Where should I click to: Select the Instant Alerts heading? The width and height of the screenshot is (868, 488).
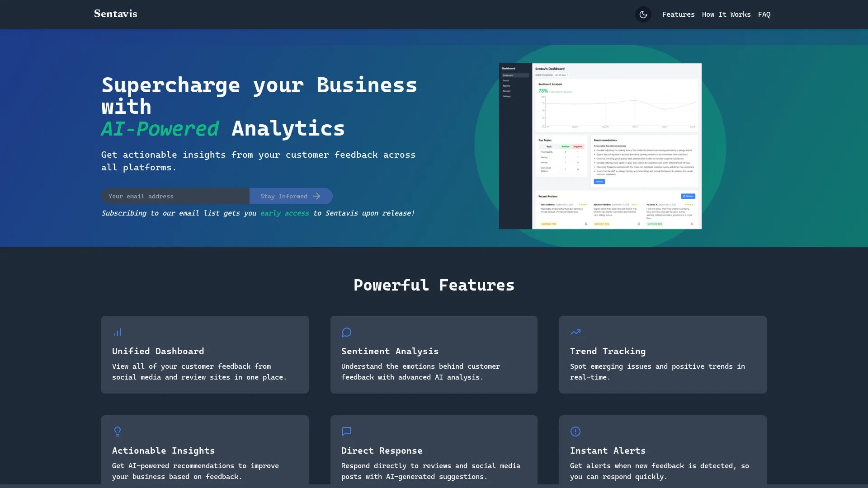tap(608, 450)
